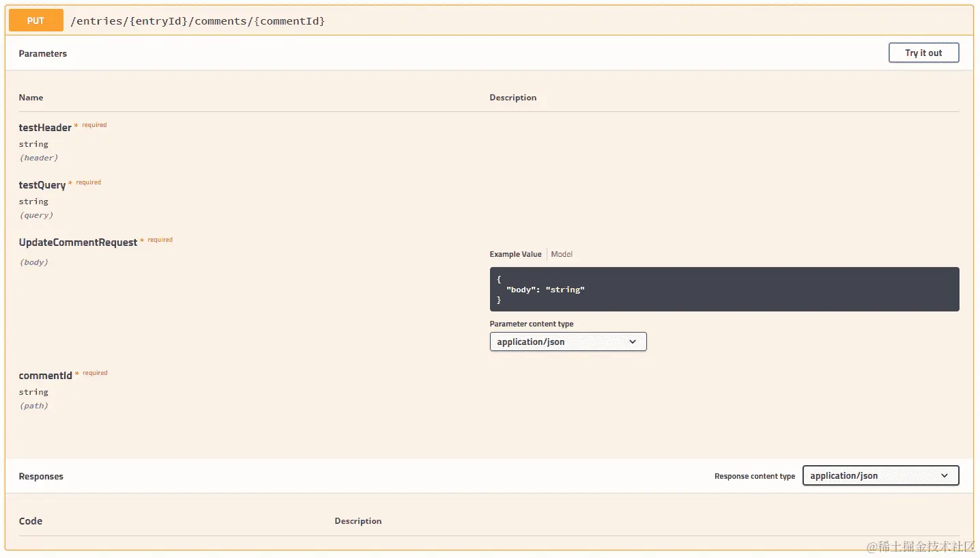Click the (query) location label
Screen dimensions: 980x558
[x=36, y=215]
